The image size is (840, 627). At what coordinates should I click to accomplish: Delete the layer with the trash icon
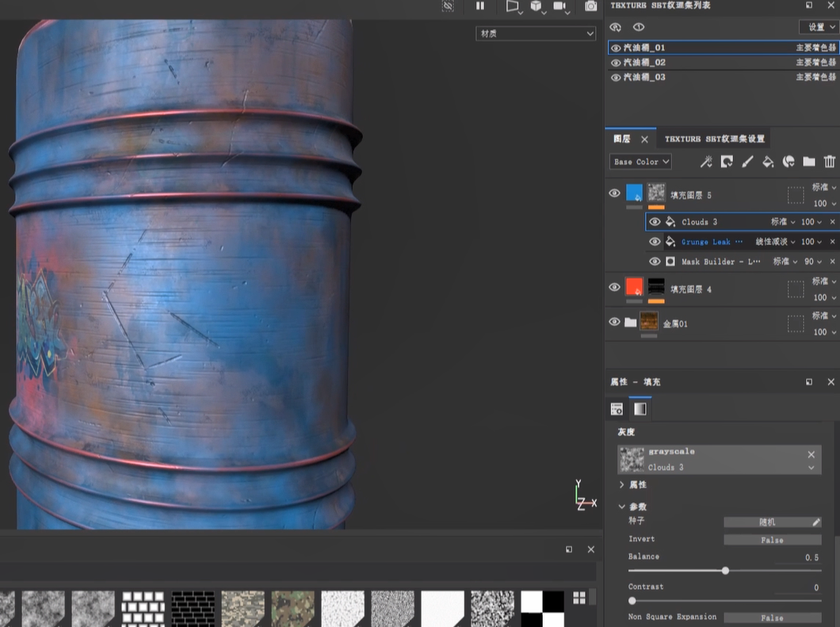pyautogui.click(x=829, y=162)
